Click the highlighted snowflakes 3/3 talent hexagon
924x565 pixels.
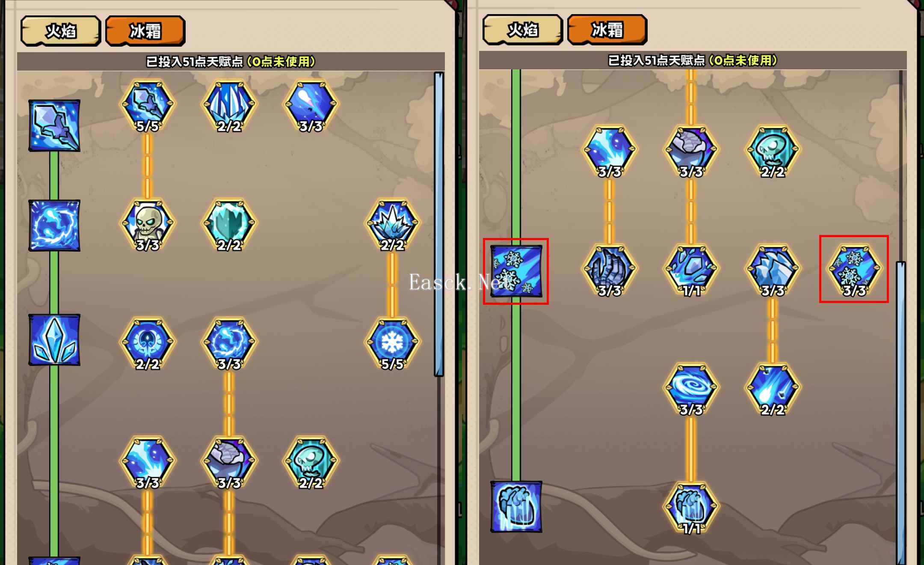coord(854,270)
